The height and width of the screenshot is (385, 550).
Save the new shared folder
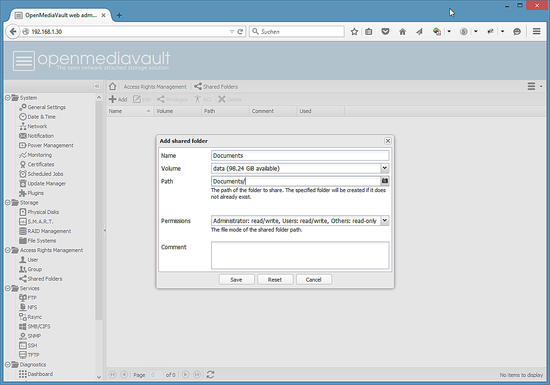[x=236, y=279]
